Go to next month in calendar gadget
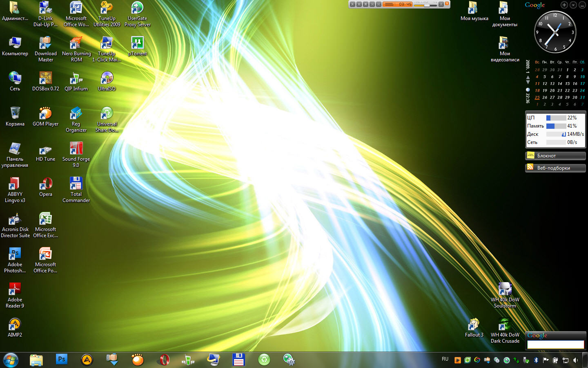Image resolution: width=588 pixels, height=368 pixels. point(528,82)
